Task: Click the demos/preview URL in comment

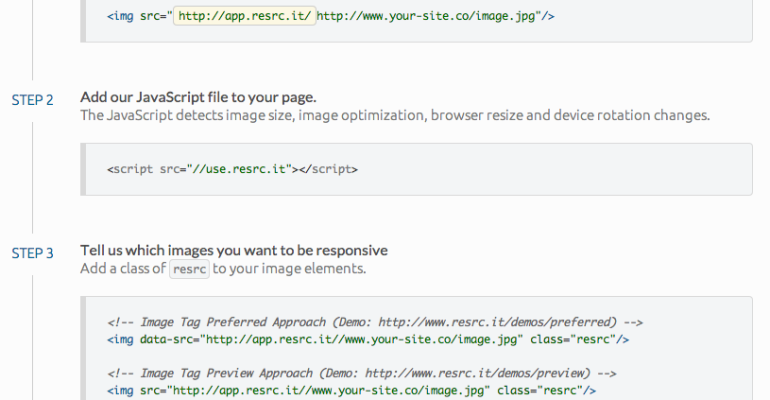Action: (x=477, y=373)
